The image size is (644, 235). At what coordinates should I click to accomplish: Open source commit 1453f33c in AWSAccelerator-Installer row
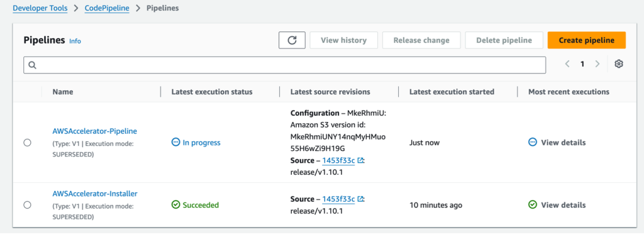[338, 199]
